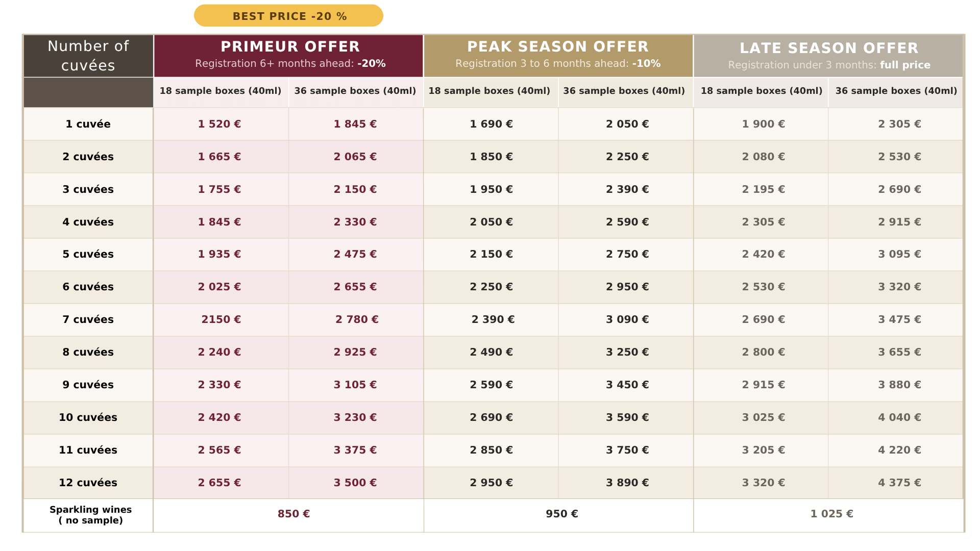
Task: Select the 12 cuvées row label
Action: coord(88,483)
